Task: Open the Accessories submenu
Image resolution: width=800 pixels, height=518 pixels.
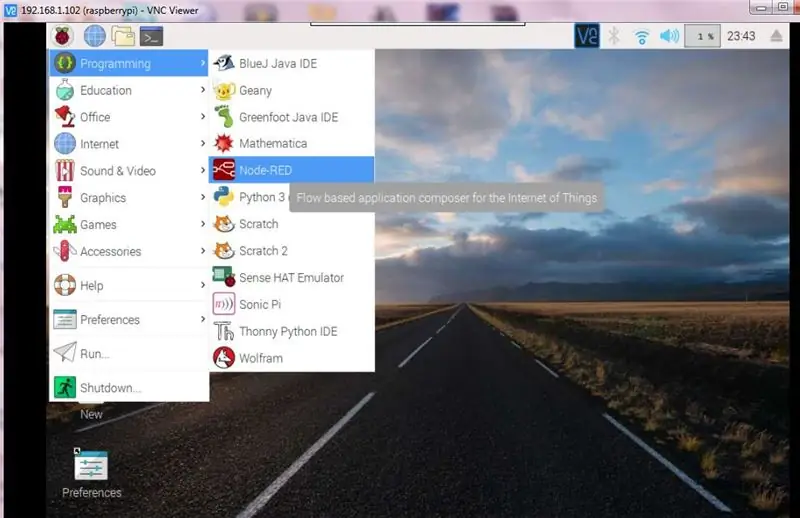Action: [x=129, y=251]
